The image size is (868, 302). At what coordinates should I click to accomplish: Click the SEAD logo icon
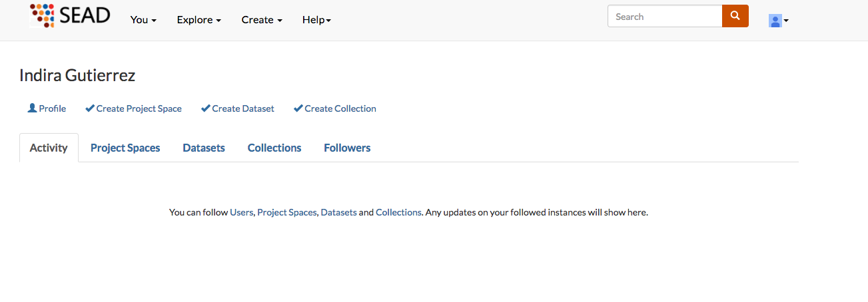coord(43,15)
